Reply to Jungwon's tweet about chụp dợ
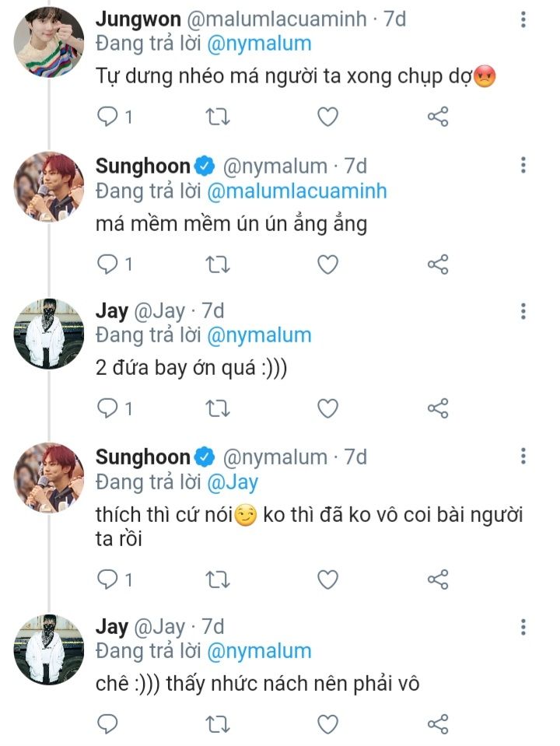 coord(107,117)
